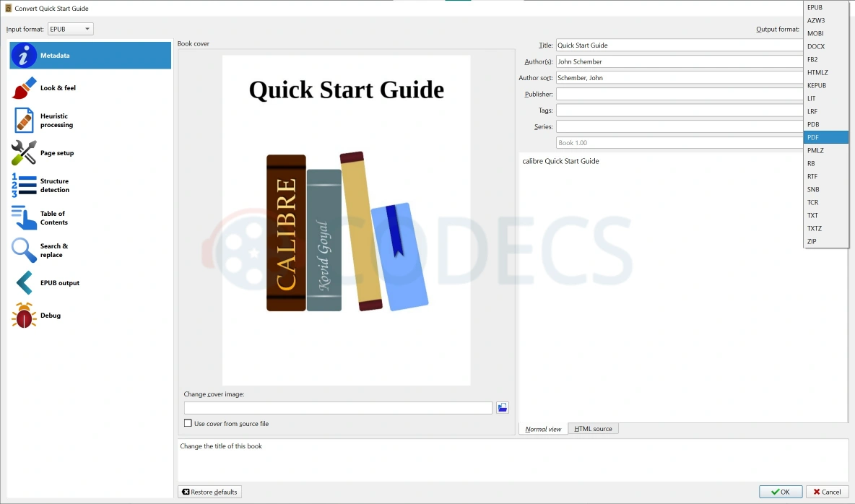
Task: Click into the Author(s) field
Action: 680,61
